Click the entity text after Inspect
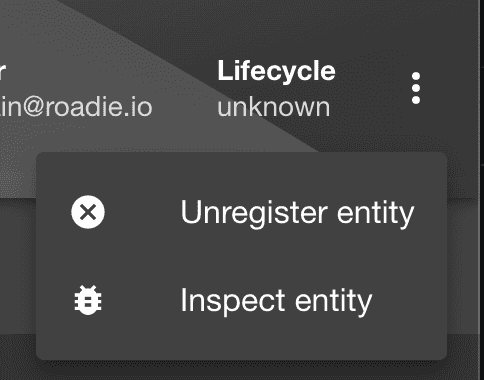Viewport: 484px width, 380px height. tap(333, 301)
